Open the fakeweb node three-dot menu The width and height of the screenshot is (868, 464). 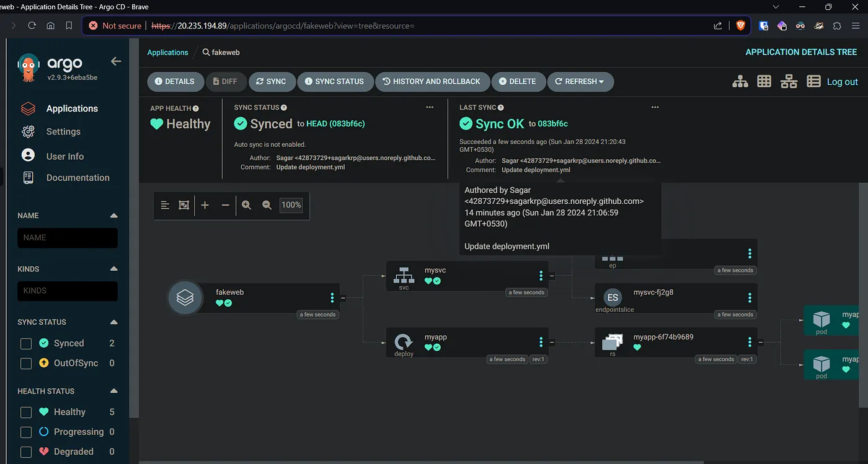pos(332,298)
